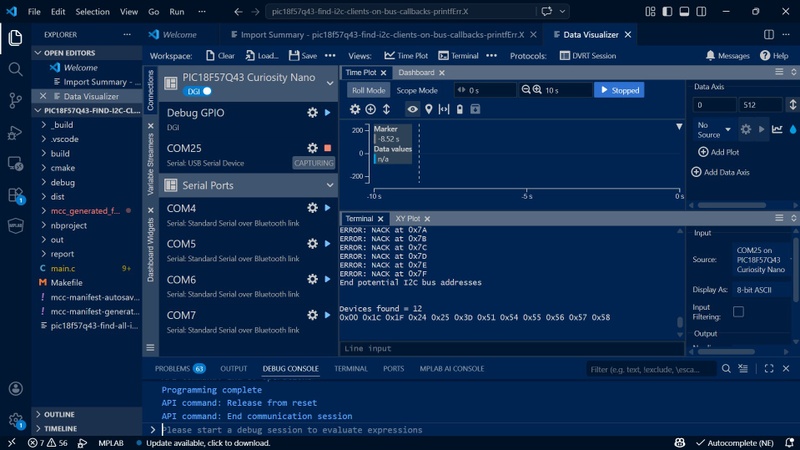Open the MPLAB view in activity bar
This screenshot has width=800, height=450.
pos(15,226)
